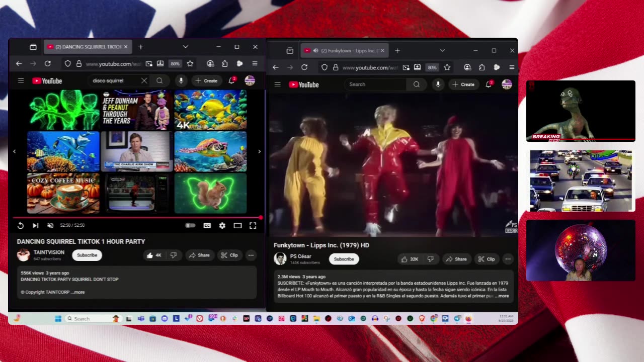Start voice search in Dancing Squirrel window
Screen dimensions: 644x362
181,80
